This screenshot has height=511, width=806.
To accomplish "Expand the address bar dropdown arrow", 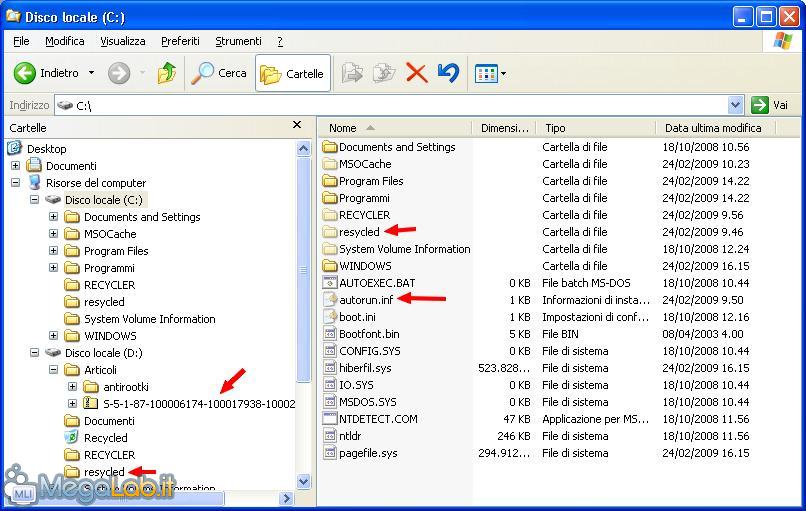I will pyautogui.click(x=736, y=105).
